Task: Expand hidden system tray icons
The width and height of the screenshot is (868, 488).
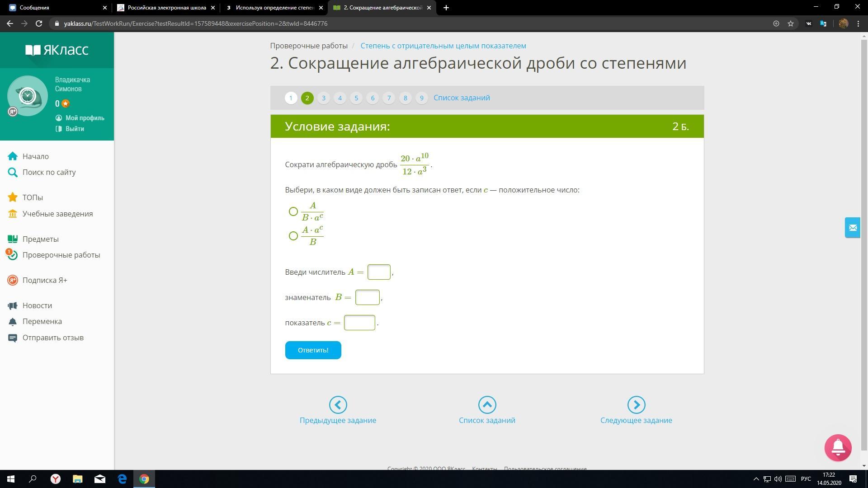Action: 756,479
